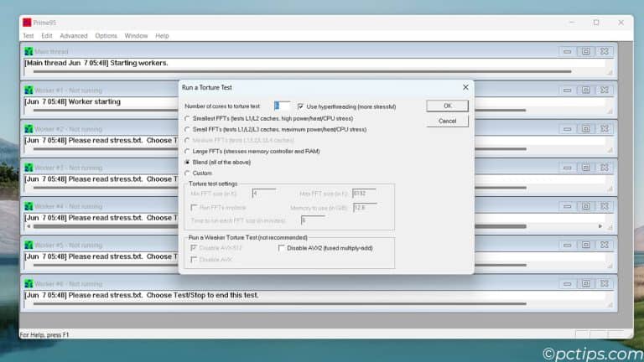The width and height of the screenshot is (644, 362).
Task: Click Worker #4 scrollbar left arrow
Action: (x=29, y=226)
